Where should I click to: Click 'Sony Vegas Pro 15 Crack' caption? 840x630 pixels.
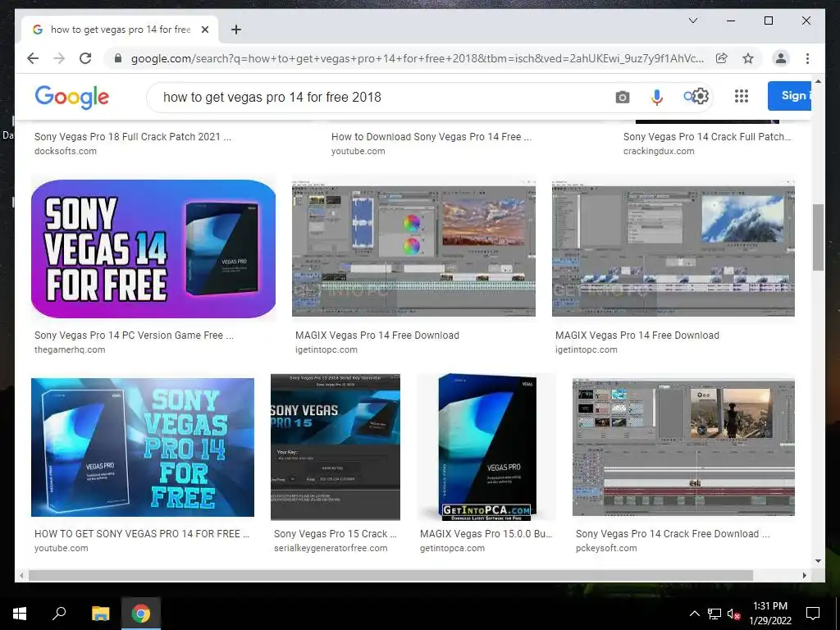click(336, 534)
